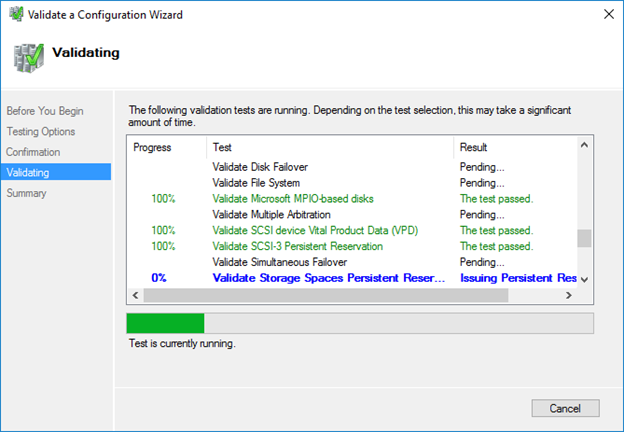Click the vertical scrollbar thumb
624x432 pixels.
click(x=584, y=238)
